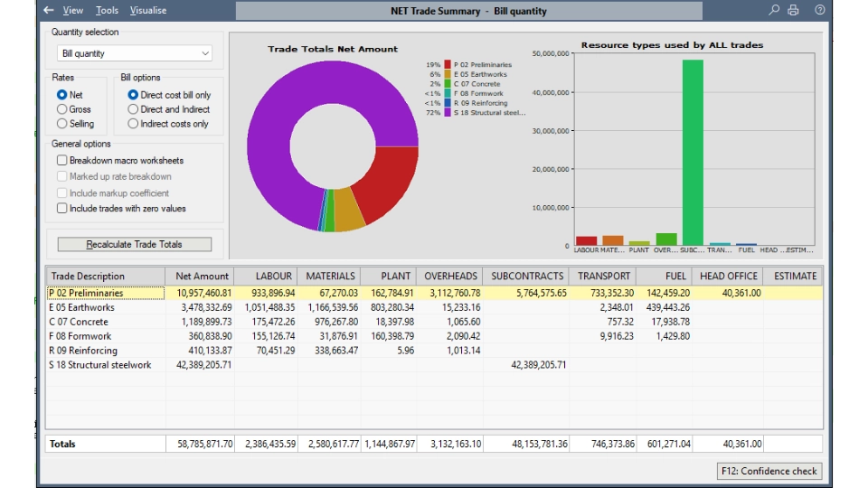Viewport: 868px width, 488px height.
Task: Click net amount 42,389,205.71 in steelwork row
Action: (203, 364)
